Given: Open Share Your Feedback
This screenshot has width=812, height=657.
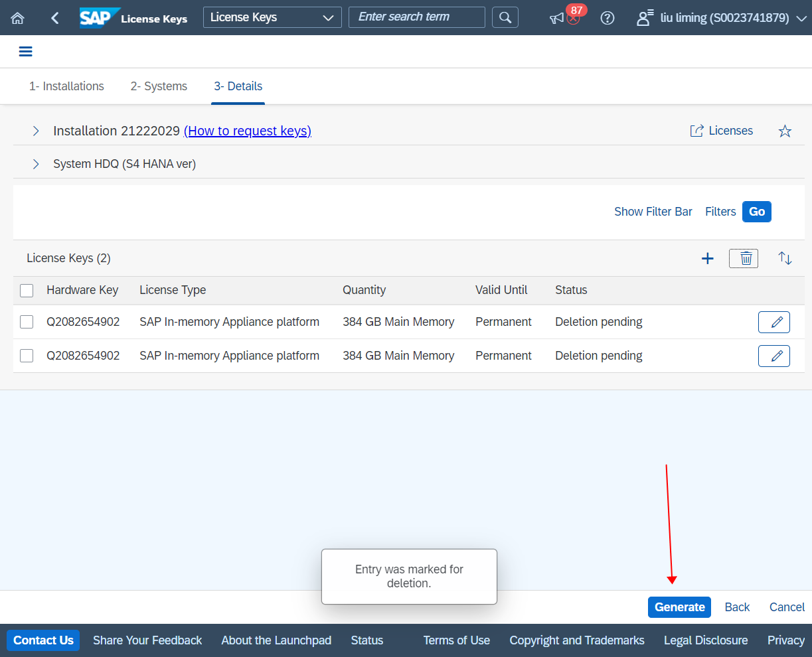Looking at the screenshot, I should click(x=147, y=640).
